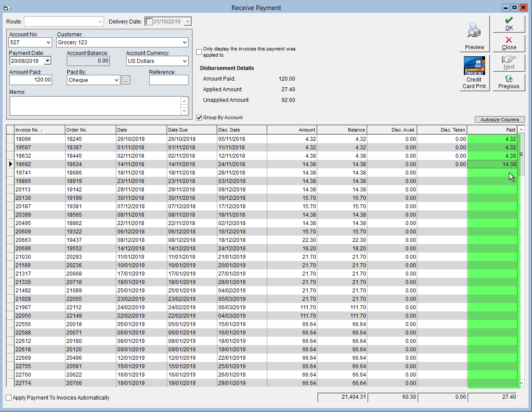Sort by Invoice No. column header
532x412 pixels.
39,130
